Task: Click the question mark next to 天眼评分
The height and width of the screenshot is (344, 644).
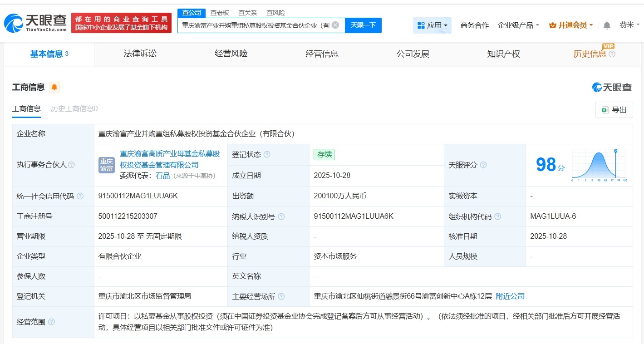Action: click(x=484, y=165)
